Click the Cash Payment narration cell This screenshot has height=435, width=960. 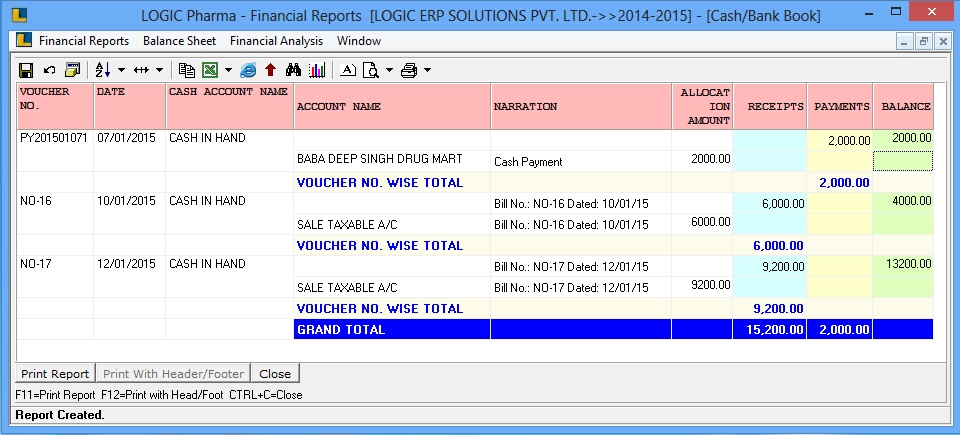click(580, 161)
